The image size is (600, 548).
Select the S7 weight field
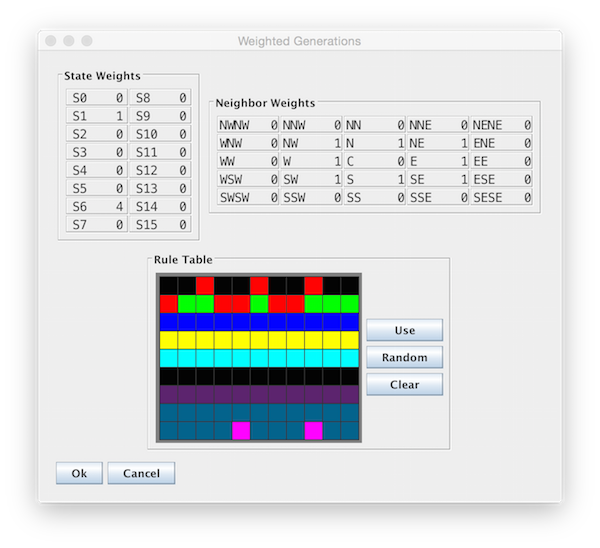point(96,224)
